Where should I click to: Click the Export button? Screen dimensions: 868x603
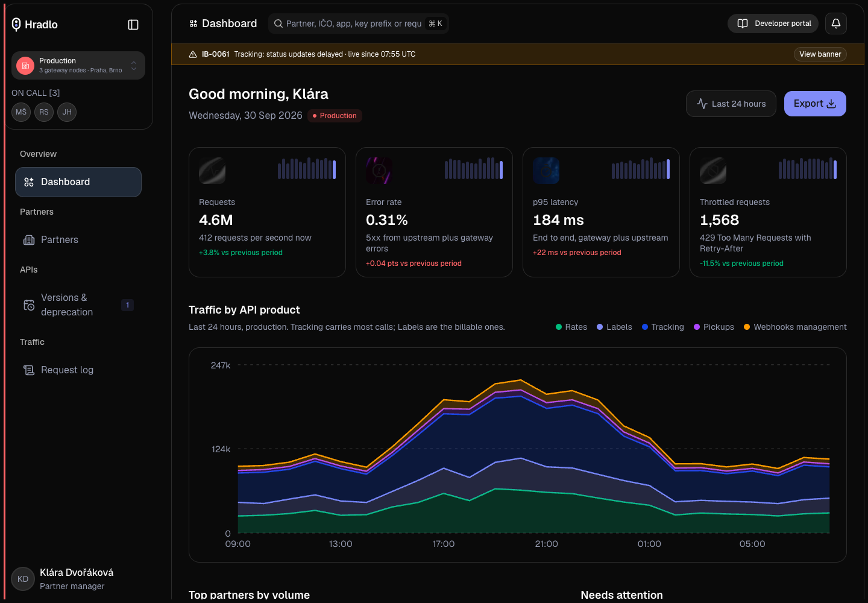click(815, 104)
